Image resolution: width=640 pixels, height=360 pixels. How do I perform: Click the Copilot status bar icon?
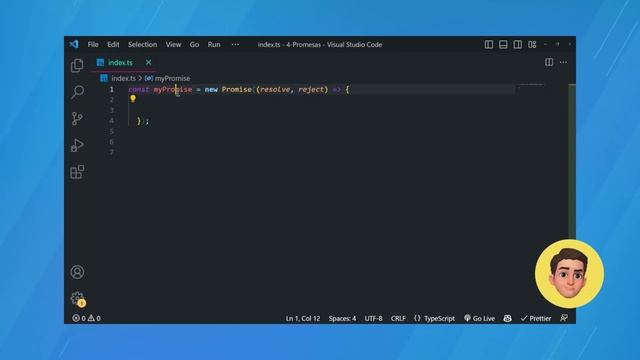point(507,318)
